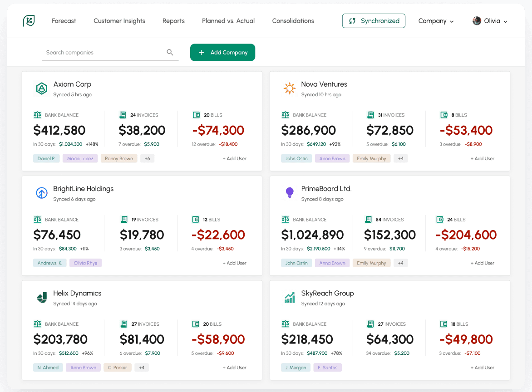Click Olivia's profile avatar
Screen dimensions: 532x392
coord(477,21)
